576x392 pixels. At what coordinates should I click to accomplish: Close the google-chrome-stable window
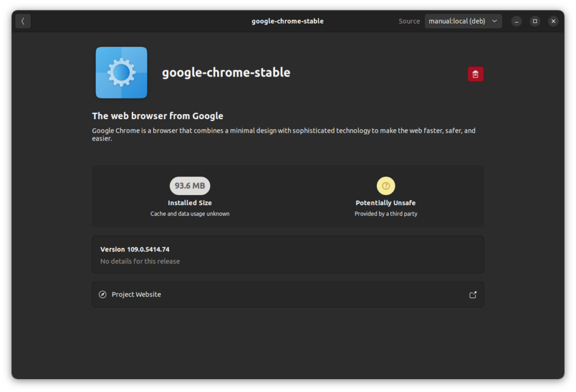(x=553, y=21)
